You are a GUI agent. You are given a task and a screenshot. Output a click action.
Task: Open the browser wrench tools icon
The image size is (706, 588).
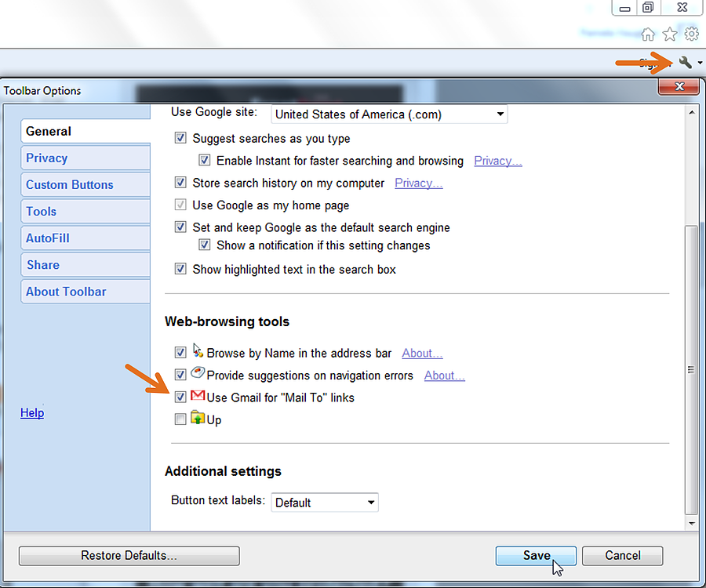pyautogui.click(x=684, y=63)
